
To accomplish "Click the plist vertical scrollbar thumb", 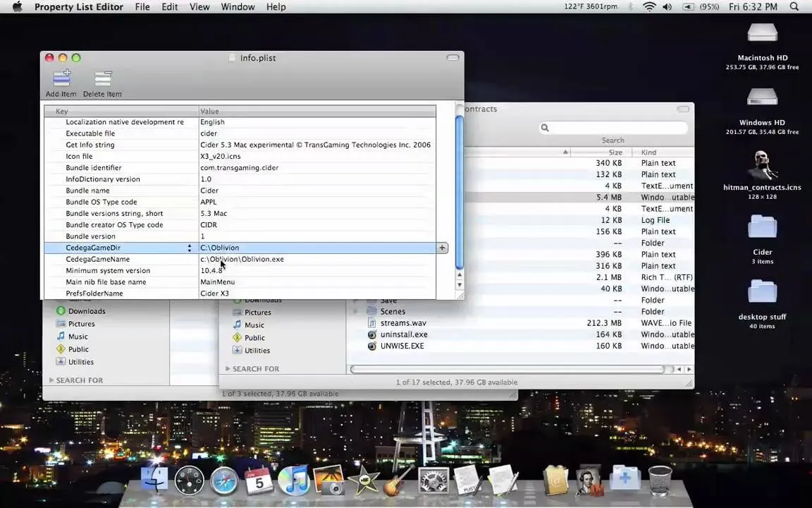I will click(460, 193).
